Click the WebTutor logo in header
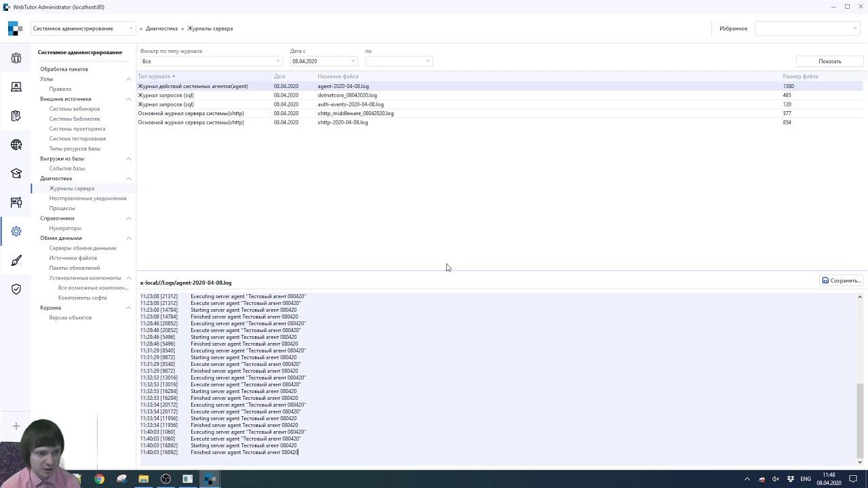Image resolution: width=868 pixels, height=488 pixels. click(15, 28)
